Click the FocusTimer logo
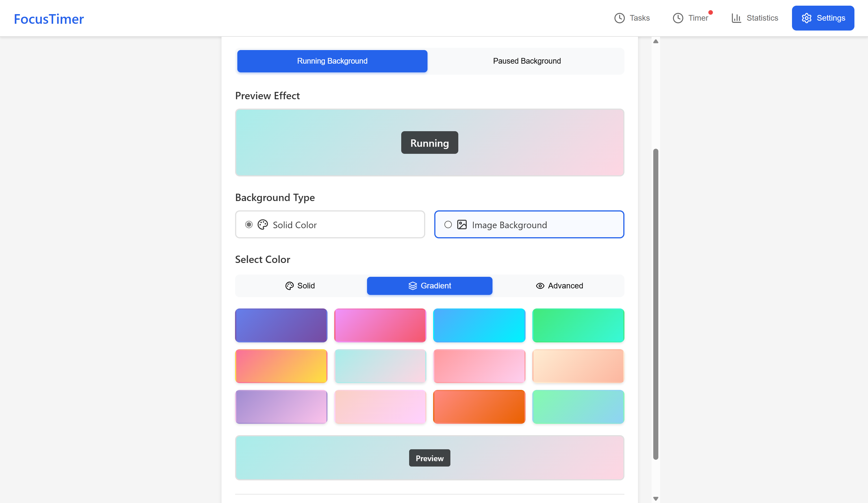The width and height of the screenshot is (868, 503). point(49,19)
